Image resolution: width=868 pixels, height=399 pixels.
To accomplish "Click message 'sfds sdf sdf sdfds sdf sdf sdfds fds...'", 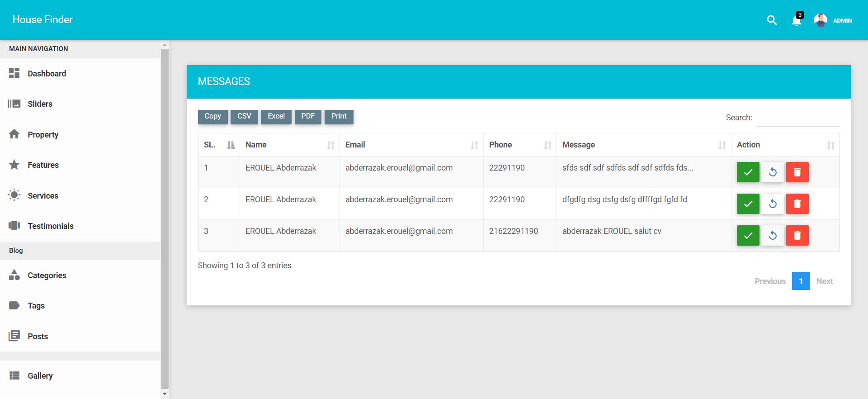I will [628, 168].
